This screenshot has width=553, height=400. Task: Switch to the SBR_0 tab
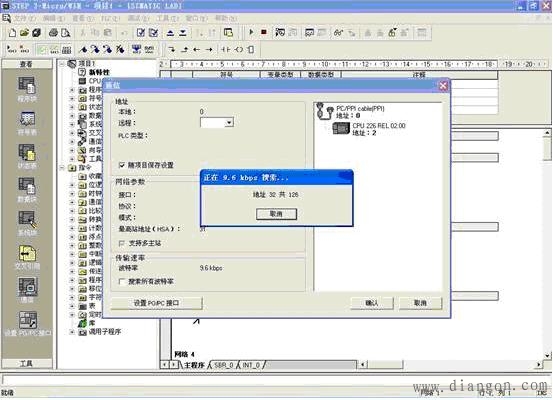(x=224, y=365)
